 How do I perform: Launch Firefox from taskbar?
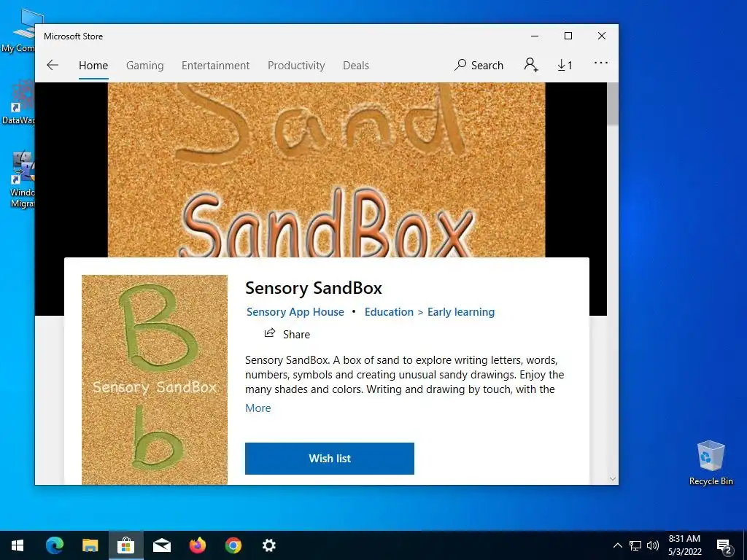[x=197, y=545]
